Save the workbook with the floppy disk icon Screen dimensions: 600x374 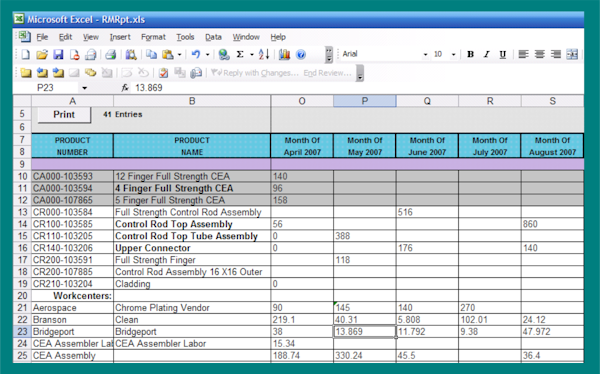click(x=58, y=55)
